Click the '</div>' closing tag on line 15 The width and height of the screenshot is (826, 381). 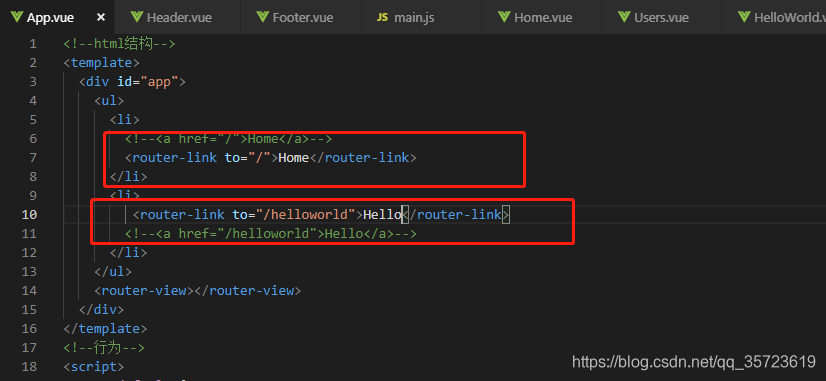(x=101, y=309)
